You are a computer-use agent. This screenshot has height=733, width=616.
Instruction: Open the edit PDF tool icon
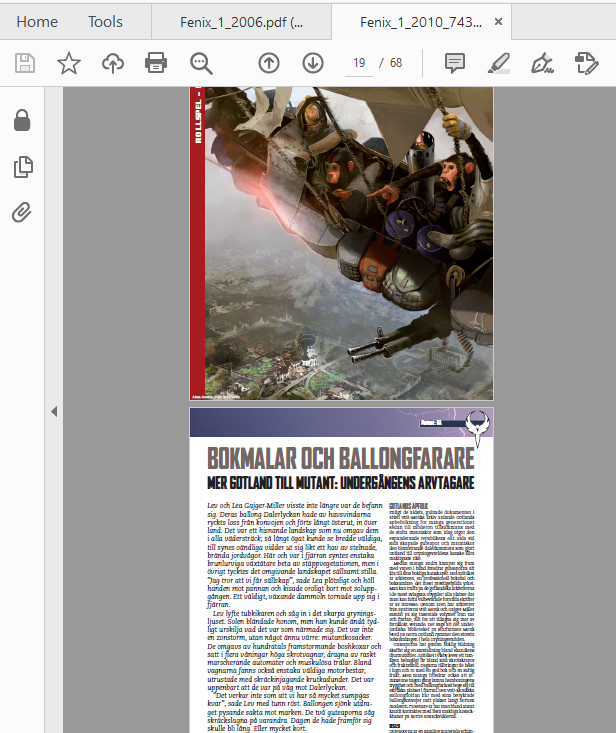pos(586,63)
